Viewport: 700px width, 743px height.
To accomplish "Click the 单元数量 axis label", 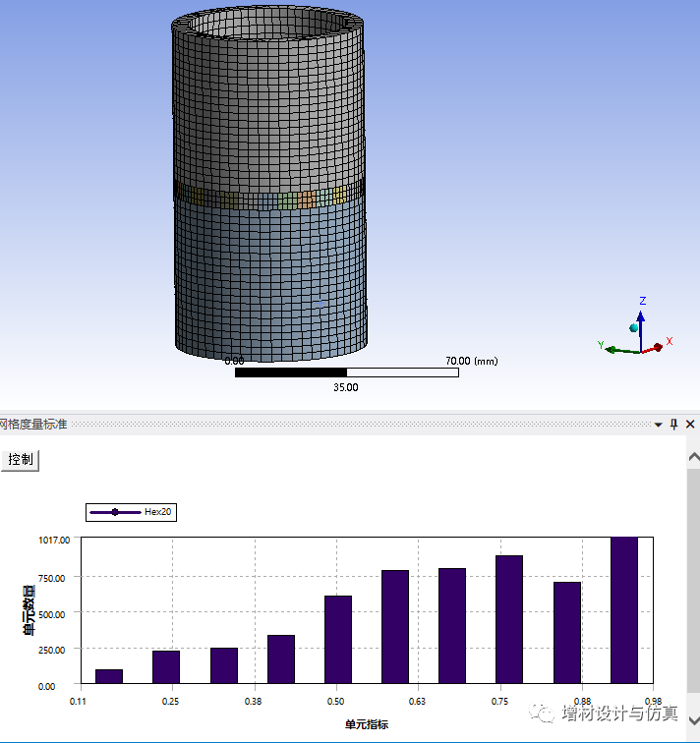I will [x=29, y=610].
